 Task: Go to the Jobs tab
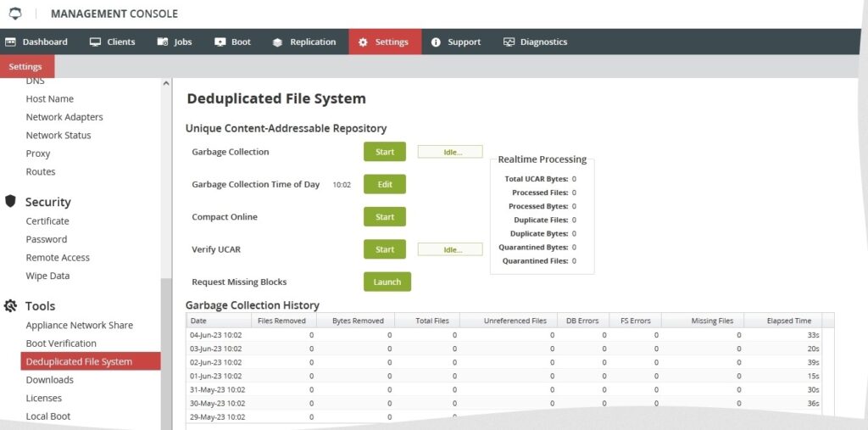click(x=175, y=42)
